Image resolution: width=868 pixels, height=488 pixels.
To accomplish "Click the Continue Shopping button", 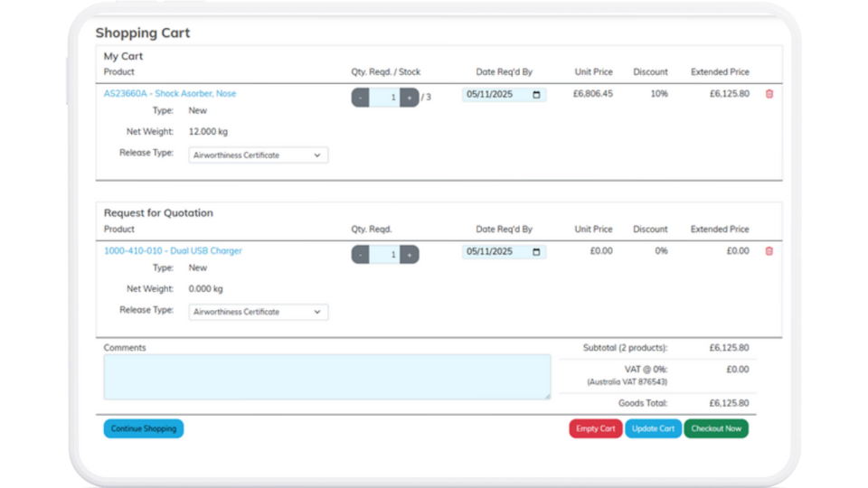I will click(143, 428).
